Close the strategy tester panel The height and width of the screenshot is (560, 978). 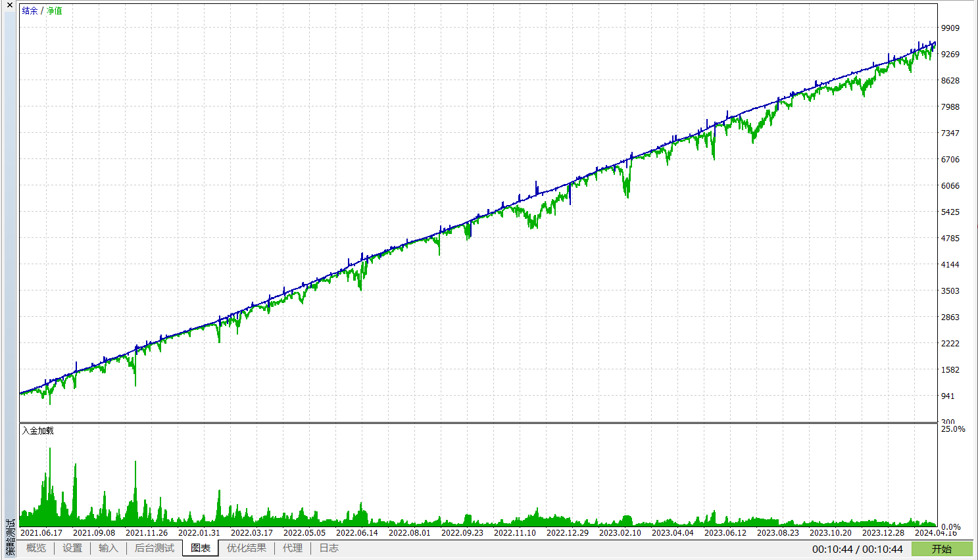[x=9, y=5]
